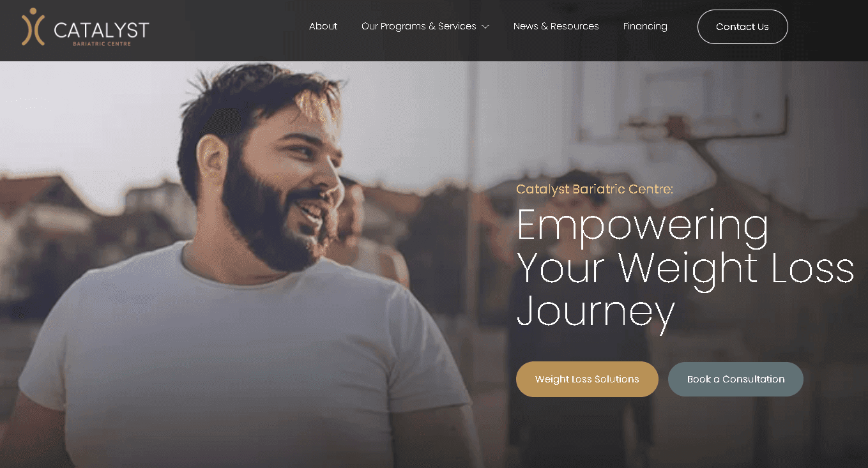Viewport: 868px width, 468px height.
Task: Click the gold Catalyst figure logo icon
Action: tap(33, 27)
